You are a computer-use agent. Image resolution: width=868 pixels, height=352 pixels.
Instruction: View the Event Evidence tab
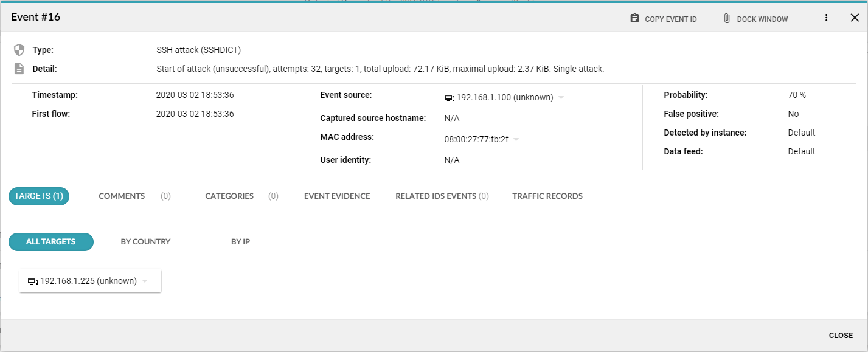click(x=337, y=196)
